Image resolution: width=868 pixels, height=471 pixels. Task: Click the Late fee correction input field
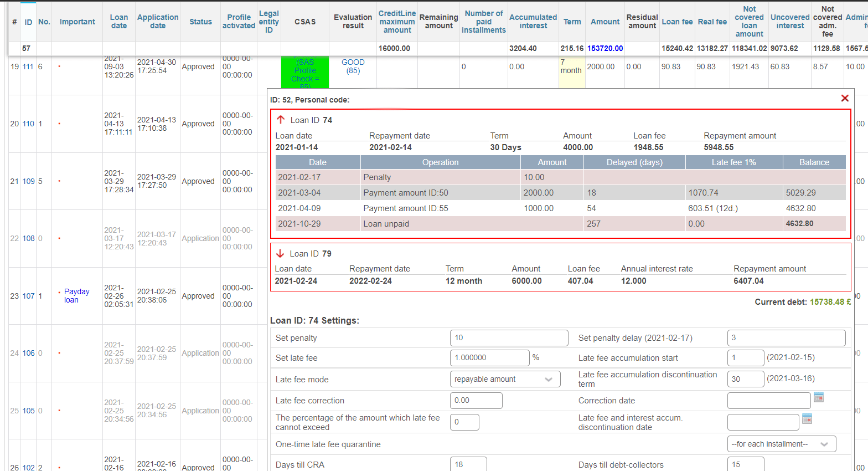476,400
